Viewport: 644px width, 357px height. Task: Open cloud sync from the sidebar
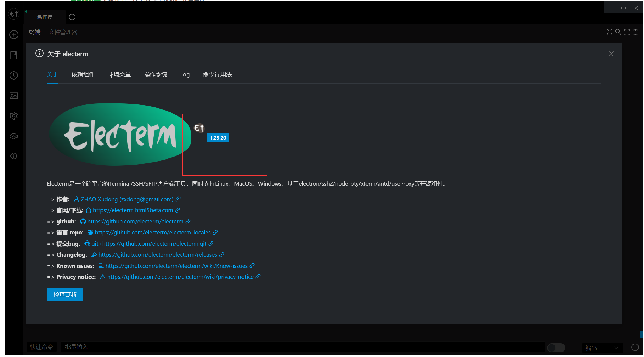(13, 136)
